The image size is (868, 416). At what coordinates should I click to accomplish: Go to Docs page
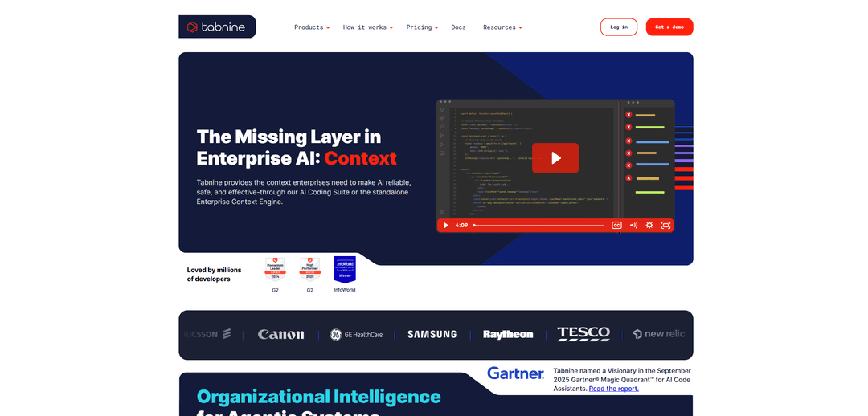[x=458, y=27]
